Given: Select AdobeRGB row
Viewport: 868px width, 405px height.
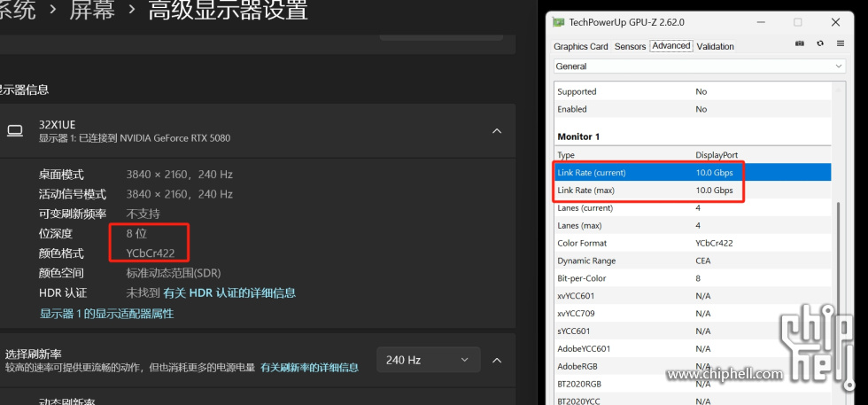Looking at the screenshot, I should (x=693, y=366).
